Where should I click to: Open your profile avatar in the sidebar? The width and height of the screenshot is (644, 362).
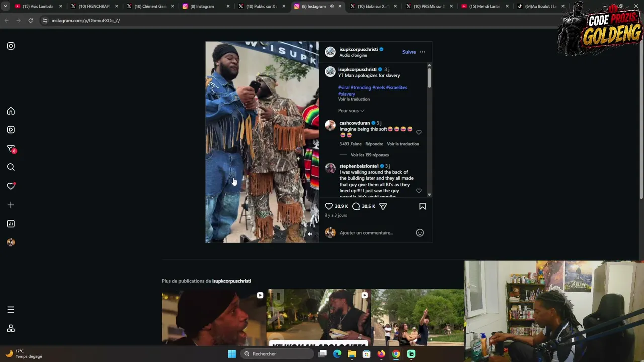tap(11, 242)
